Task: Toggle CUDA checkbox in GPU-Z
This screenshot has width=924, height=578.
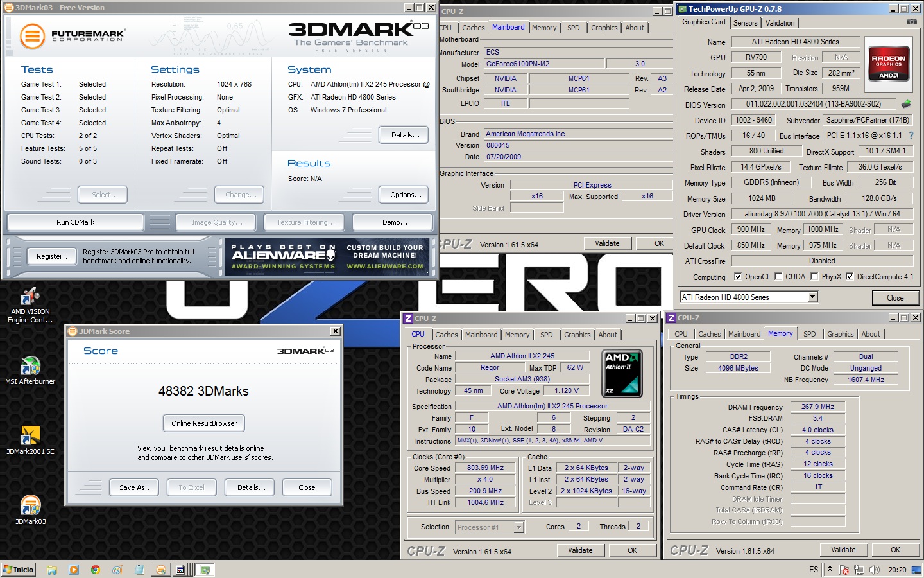Action: pyautogui.click(x=778, y=276)
